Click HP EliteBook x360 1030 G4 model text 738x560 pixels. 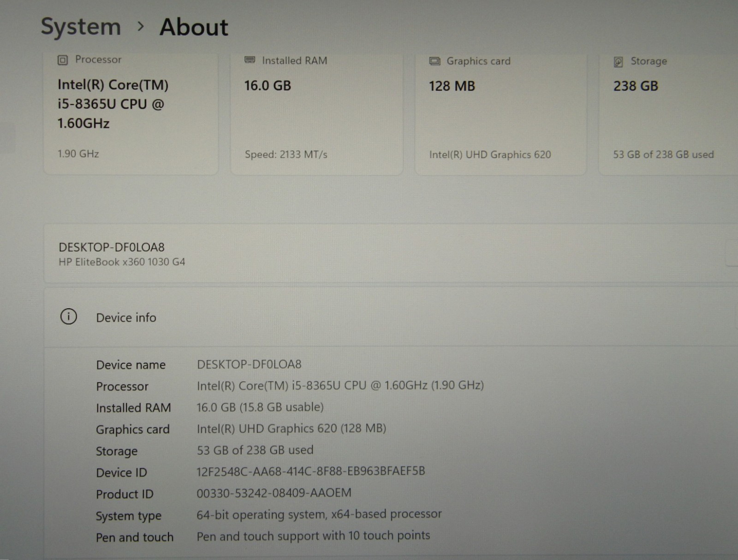(122, 262)
